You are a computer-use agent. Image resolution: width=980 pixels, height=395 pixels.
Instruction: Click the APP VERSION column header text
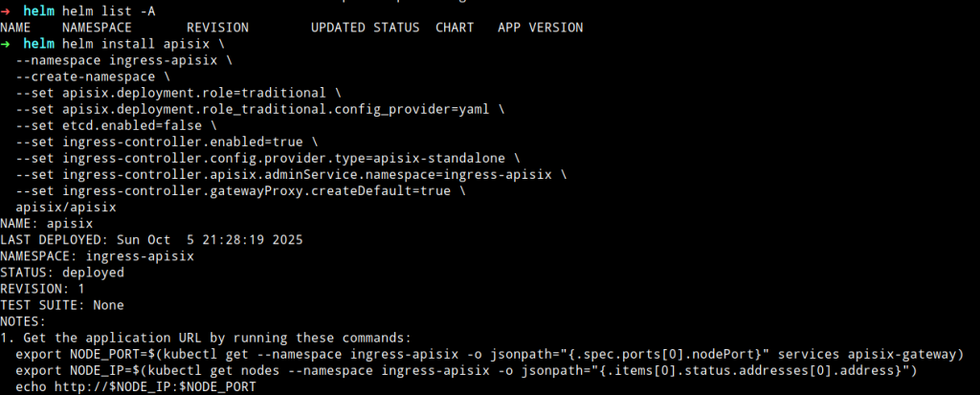[x=540, y=28]
